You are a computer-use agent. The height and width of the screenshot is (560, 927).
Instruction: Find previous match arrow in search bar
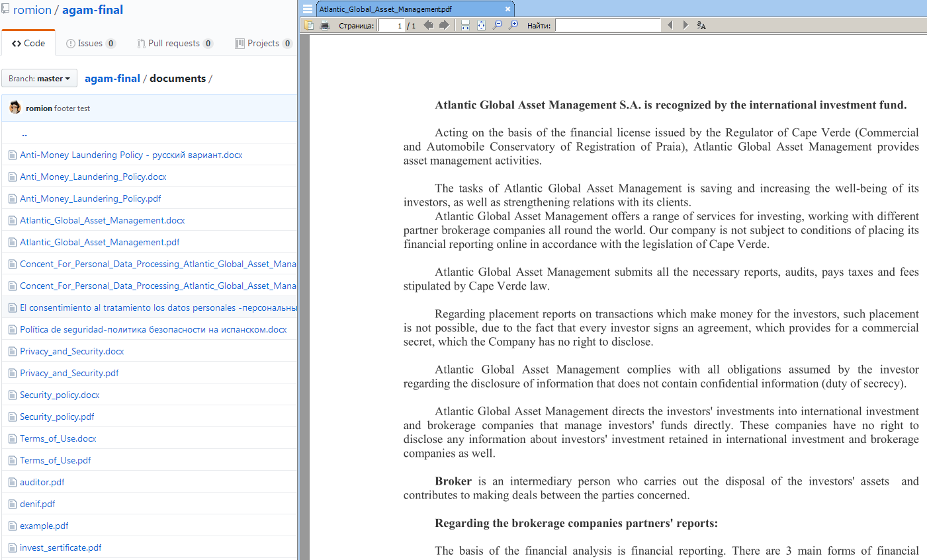pyautogui.click(x=670, y=25)
